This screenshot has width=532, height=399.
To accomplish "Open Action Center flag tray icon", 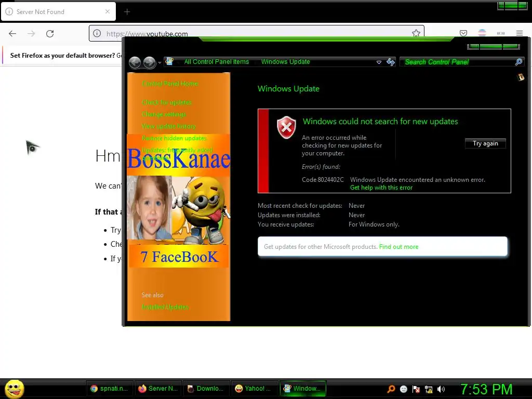I will point(416,389).
